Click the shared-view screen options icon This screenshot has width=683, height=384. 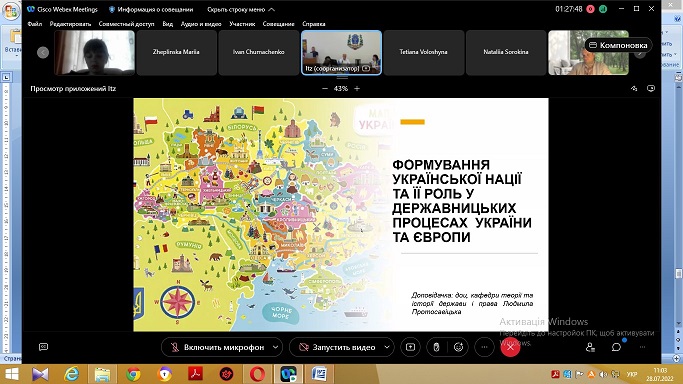click(x=651, y=88)
